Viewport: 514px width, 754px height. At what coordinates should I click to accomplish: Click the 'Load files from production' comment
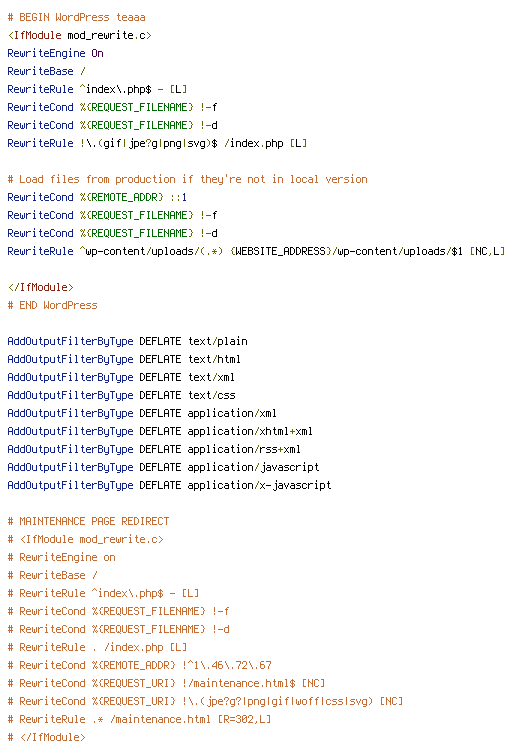(x=188, y=179)
